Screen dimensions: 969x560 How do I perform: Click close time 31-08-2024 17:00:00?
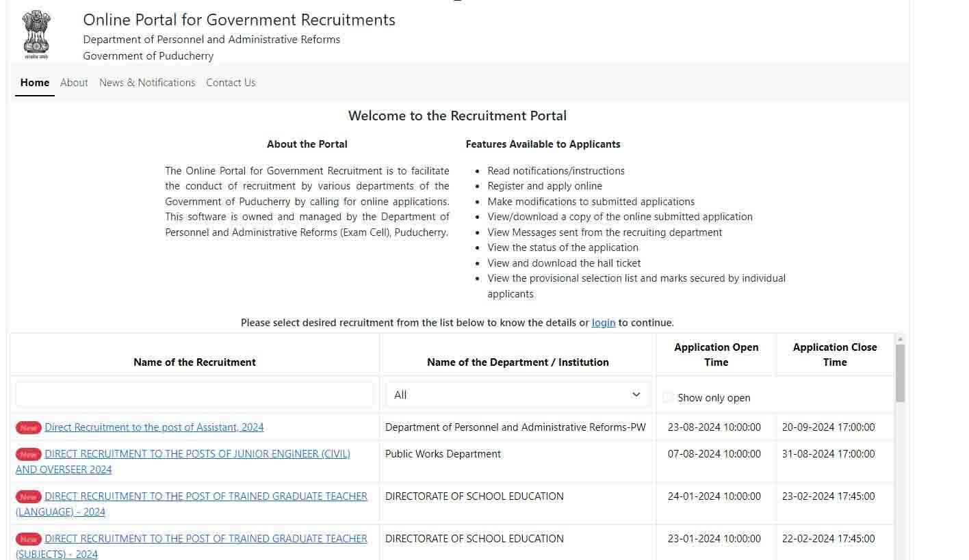pos(829,454)
